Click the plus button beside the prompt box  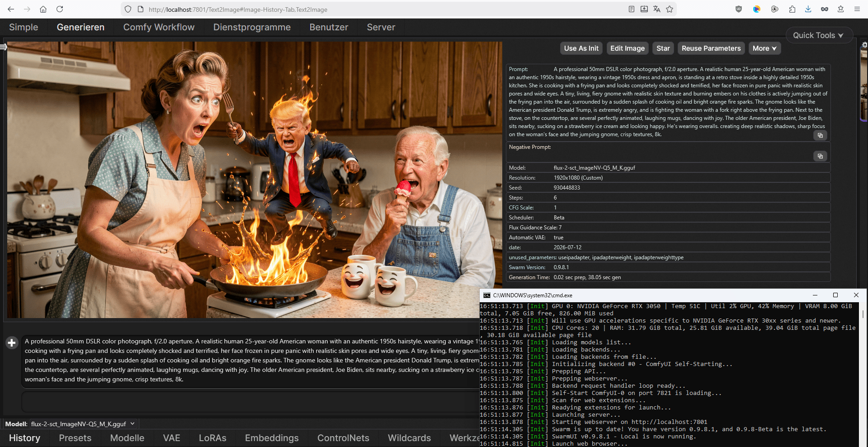coord(12,343)
